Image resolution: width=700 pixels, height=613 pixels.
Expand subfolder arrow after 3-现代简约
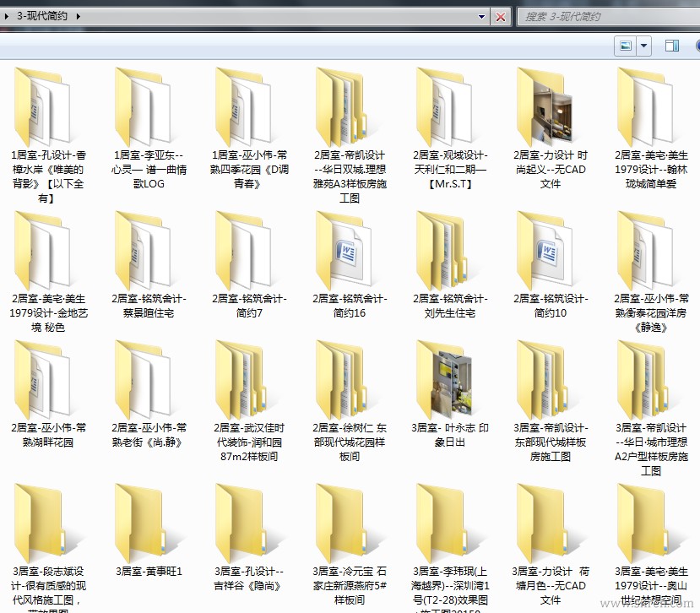coord(79,17)
